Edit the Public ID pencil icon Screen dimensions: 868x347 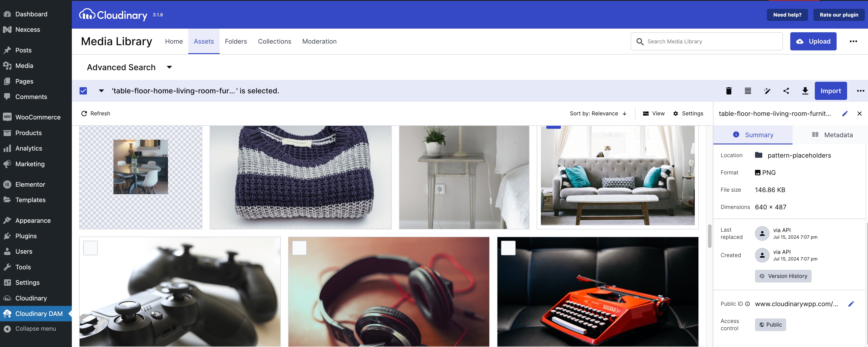pyautogui.click(x=851, y=304)
